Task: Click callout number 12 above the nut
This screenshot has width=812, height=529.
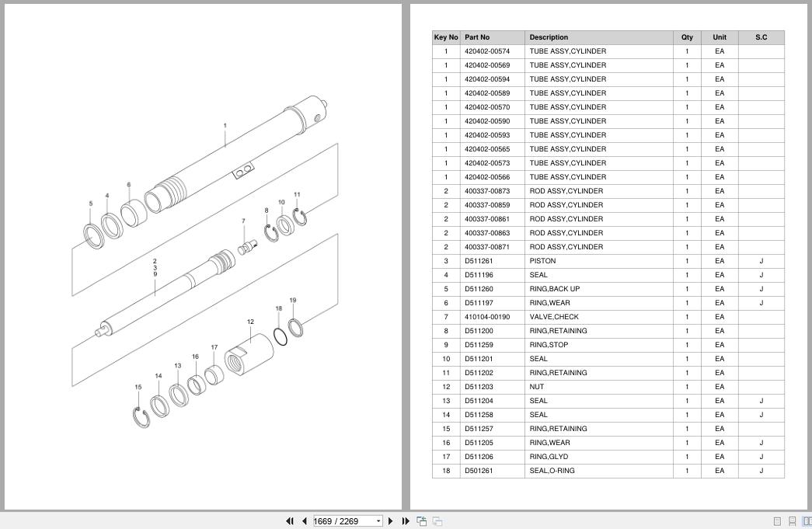Action: (x=250, y=322)
